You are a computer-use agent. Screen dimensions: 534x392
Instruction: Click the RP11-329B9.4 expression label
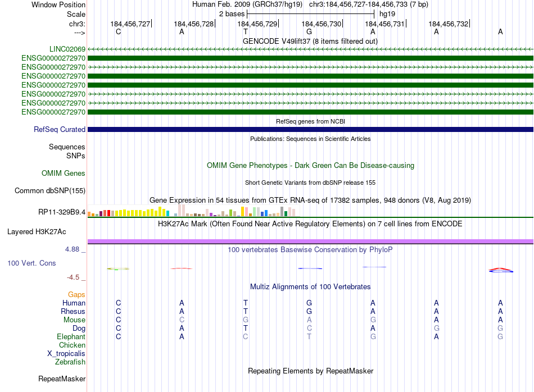tap(62, 212)
